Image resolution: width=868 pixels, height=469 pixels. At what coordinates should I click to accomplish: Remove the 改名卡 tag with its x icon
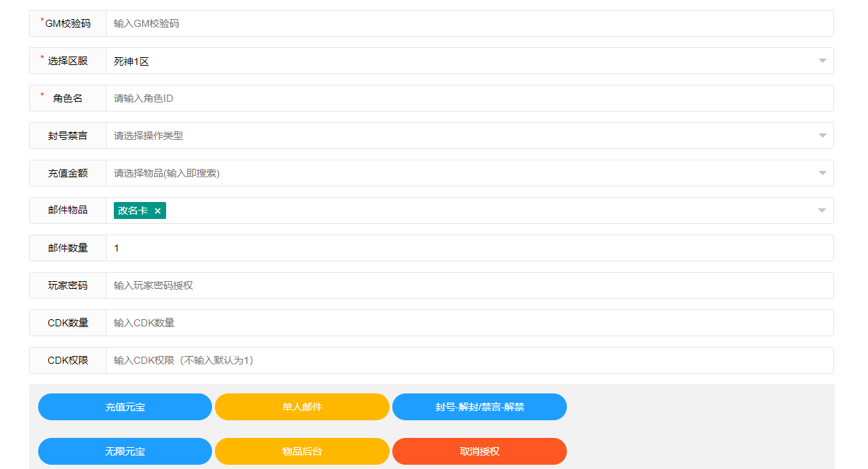pyautogui.click(x=158, y=210)
